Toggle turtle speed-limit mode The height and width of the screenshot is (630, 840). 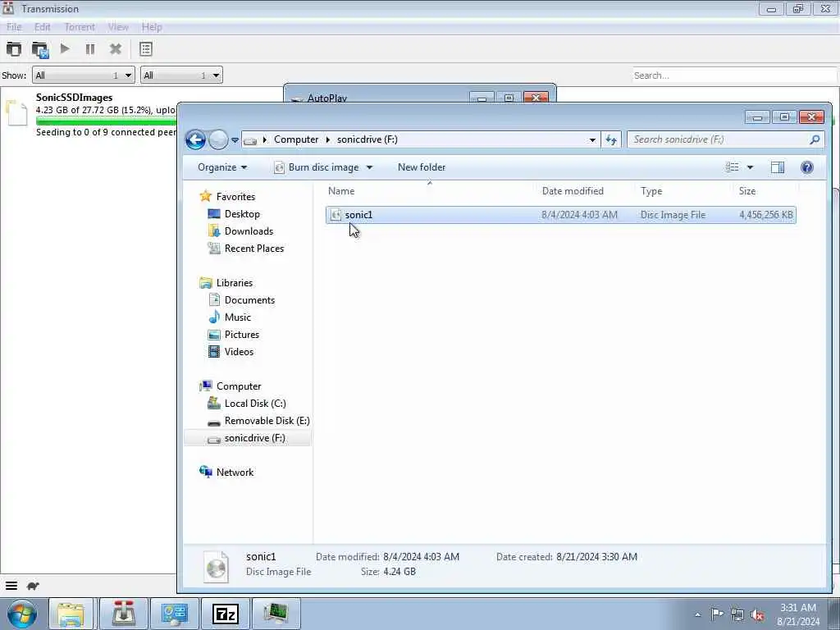click(33, 586)
